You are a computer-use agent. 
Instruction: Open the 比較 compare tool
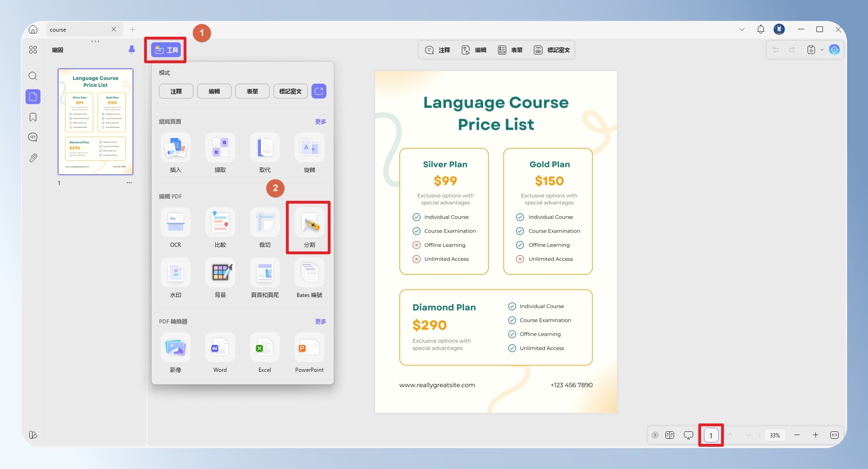click(220, 228)
